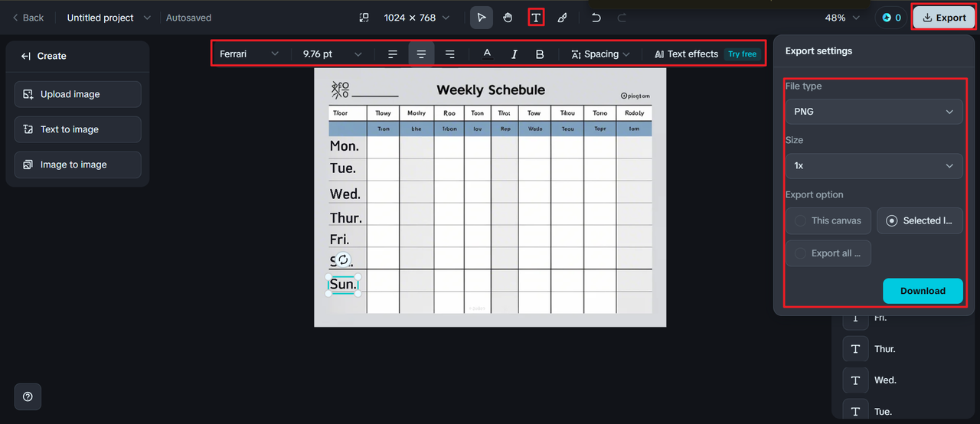Select the Selected l... export option

point(920,220)
